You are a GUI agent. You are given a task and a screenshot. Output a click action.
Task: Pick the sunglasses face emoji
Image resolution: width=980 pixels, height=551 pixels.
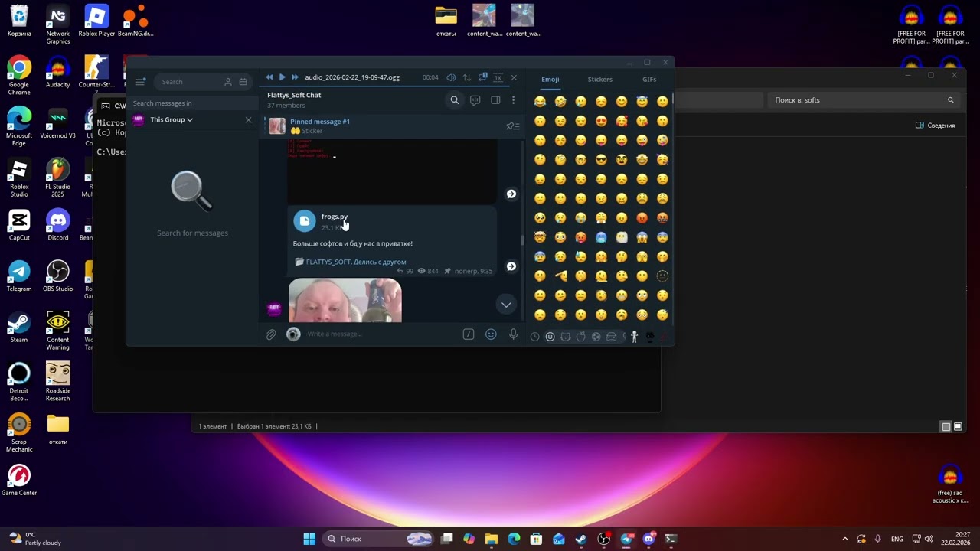coord(601,159)
